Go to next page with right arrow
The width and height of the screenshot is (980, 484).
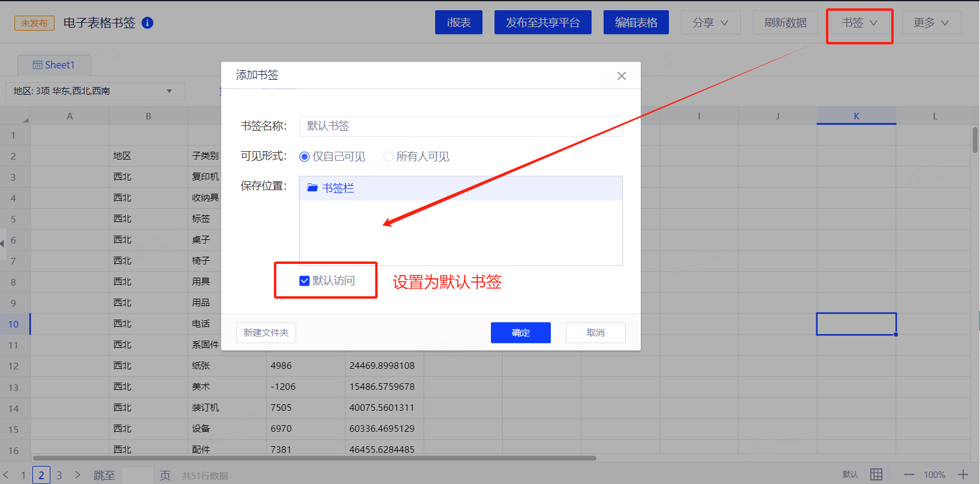[x=78, y=475]
